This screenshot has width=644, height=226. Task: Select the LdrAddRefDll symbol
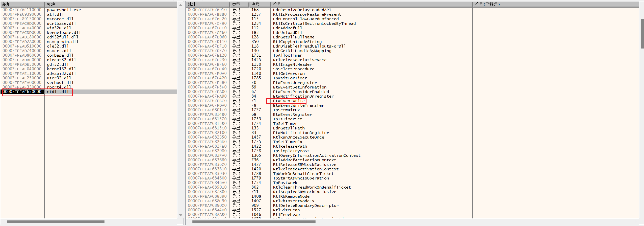coord(287,28)
